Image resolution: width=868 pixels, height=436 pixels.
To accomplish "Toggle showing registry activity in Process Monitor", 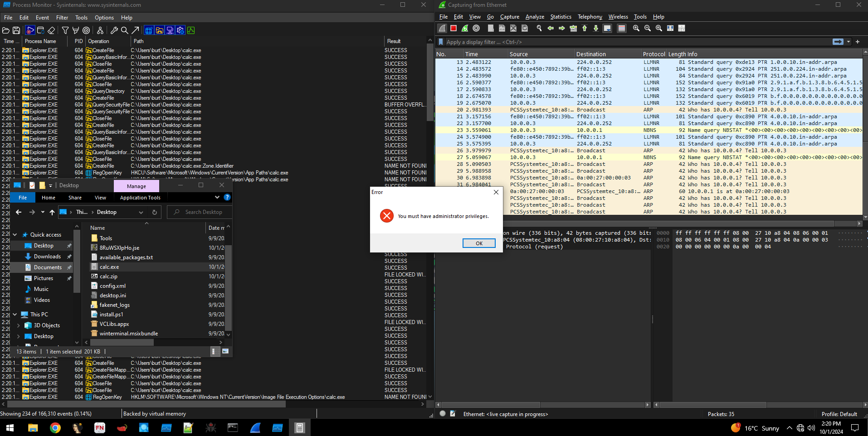I will 149,30.
